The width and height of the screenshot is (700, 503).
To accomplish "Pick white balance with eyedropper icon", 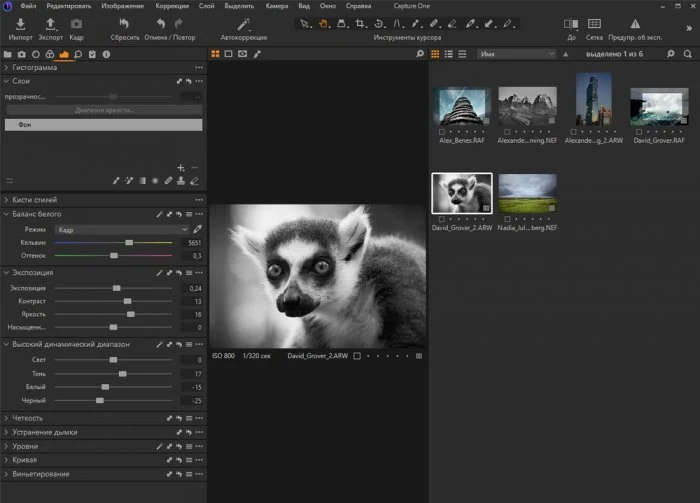I will [197, 229].
